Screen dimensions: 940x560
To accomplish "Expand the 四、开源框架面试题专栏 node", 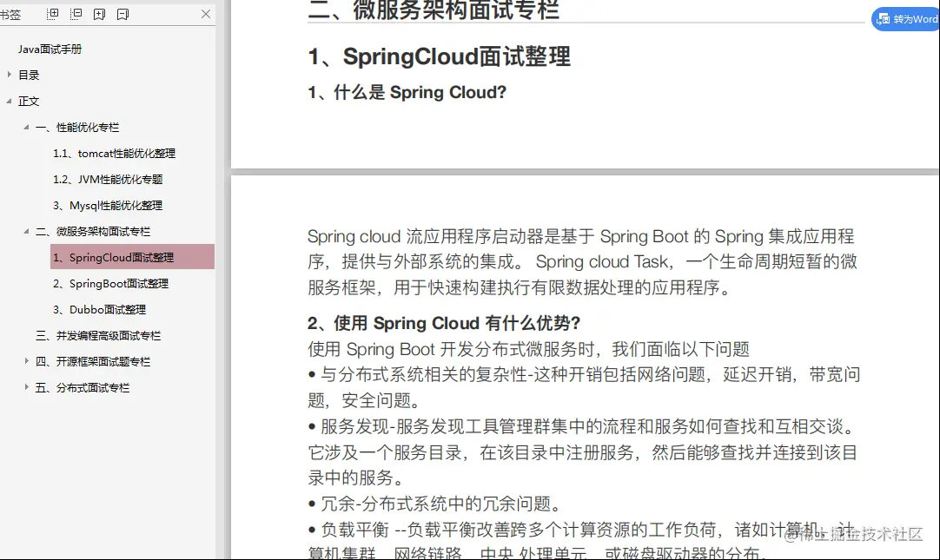I will pos(26,361).
